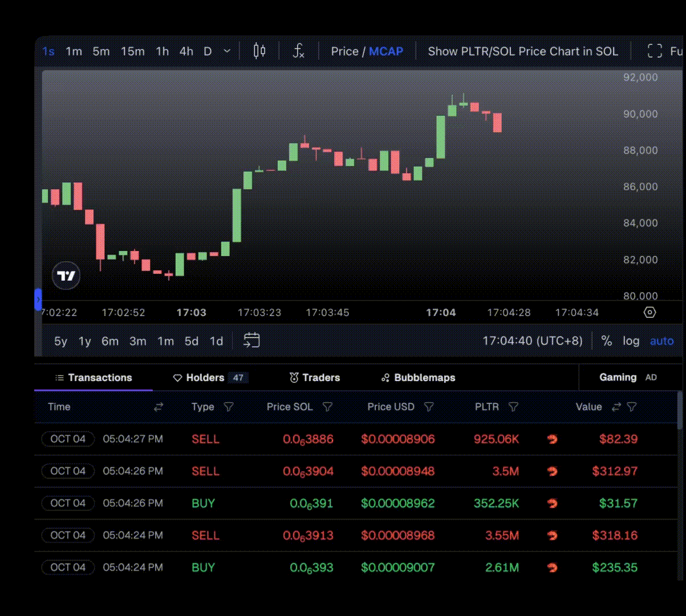686x616 pixels.
Task: Expand the blue left side panel handle
Action: pyautogui.click(x=38, y=299)
